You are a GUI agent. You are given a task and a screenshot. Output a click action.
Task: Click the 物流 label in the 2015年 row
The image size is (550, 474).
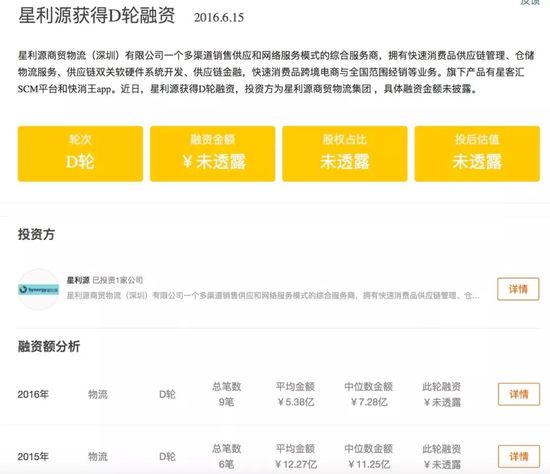[98, 456]
